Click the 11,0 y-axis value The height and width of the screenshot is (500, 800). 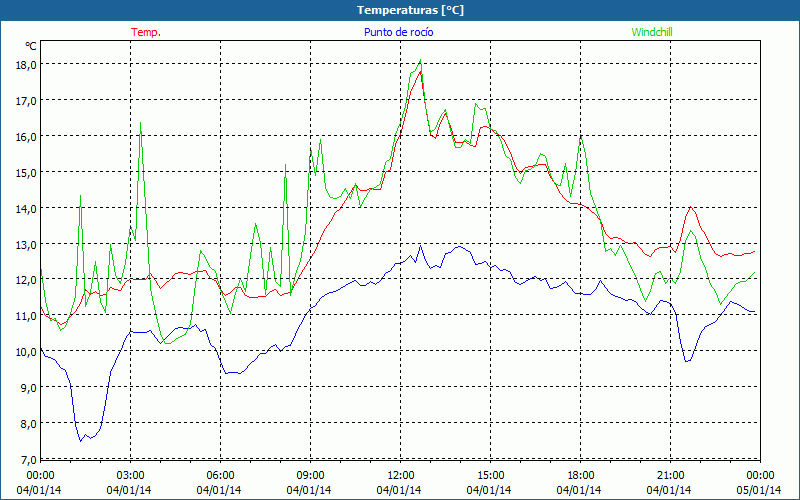[x=26, y=316]
